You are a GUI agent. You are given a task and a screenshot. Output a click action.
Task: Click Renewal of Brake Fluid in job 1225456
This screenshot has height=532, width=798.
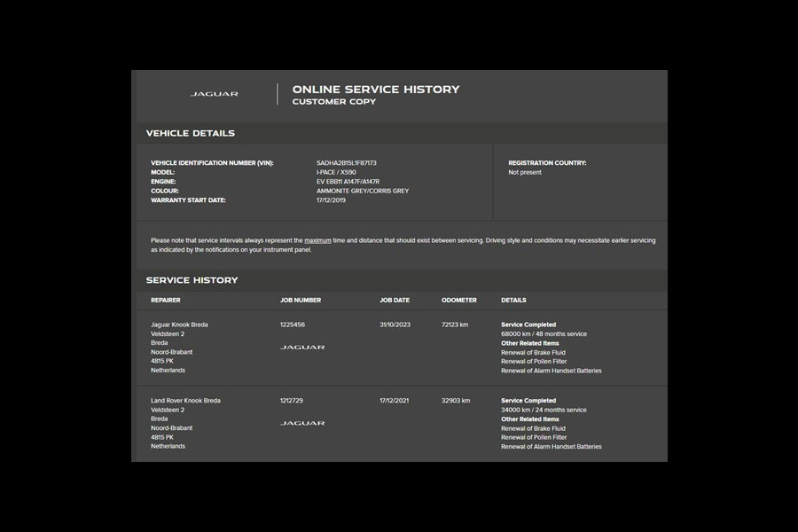(x=534, y=352)
